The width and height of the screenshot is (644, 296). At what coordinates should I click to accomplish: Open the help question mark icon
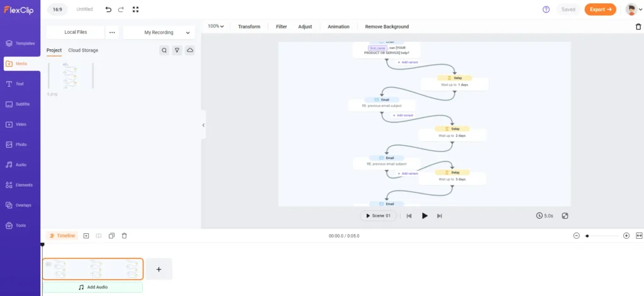(x=546, y=9)
